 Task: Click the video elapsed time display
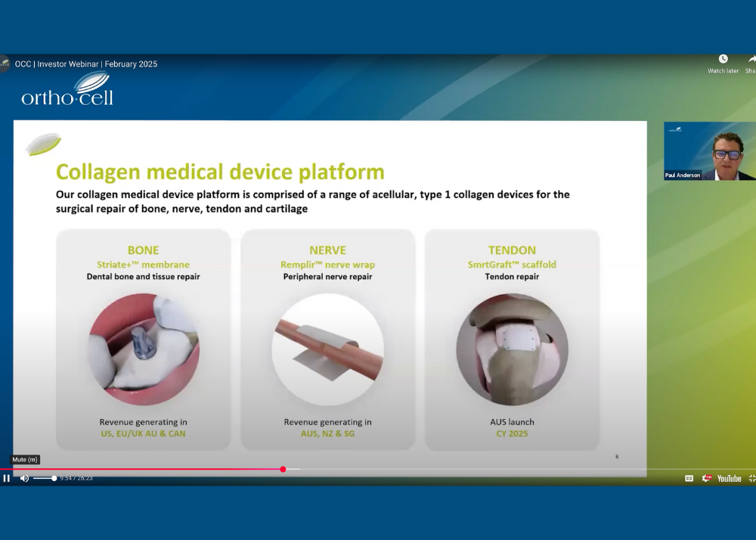[76, 478]
